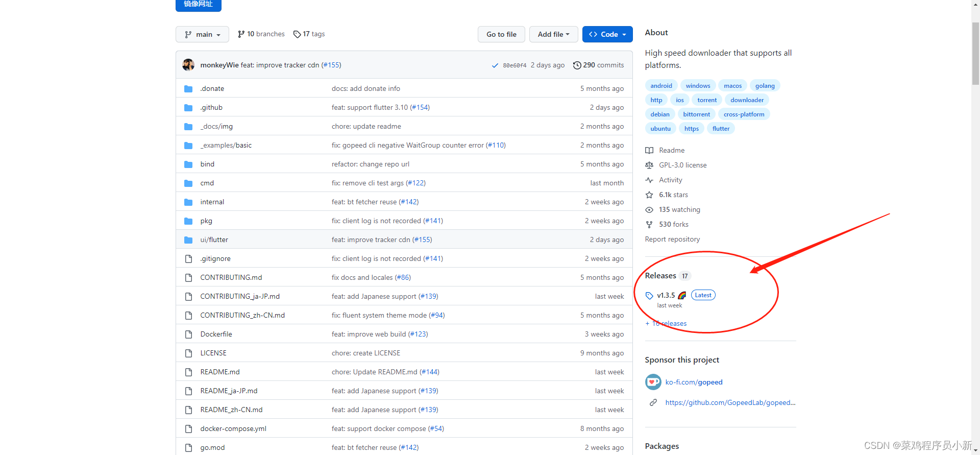
Task: Open commit hash 80e60f4
Action: [x=514, y=65]
